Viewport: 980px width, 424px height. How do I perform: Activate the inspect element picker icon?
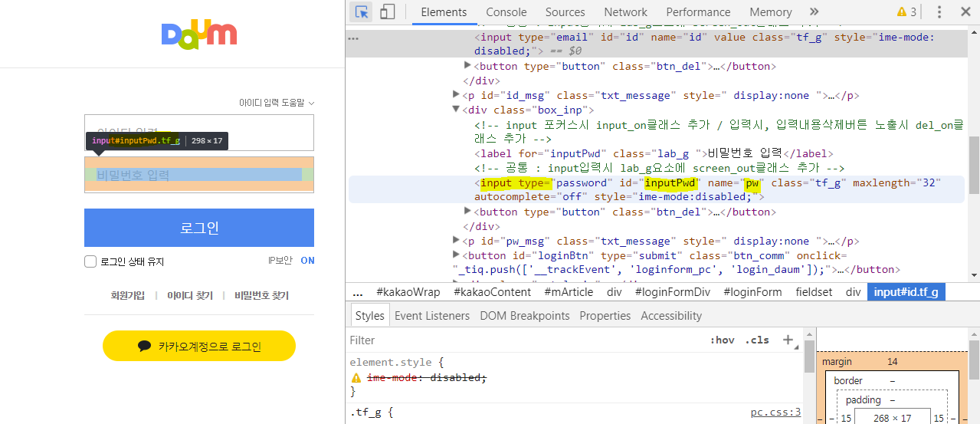(362, 12)
